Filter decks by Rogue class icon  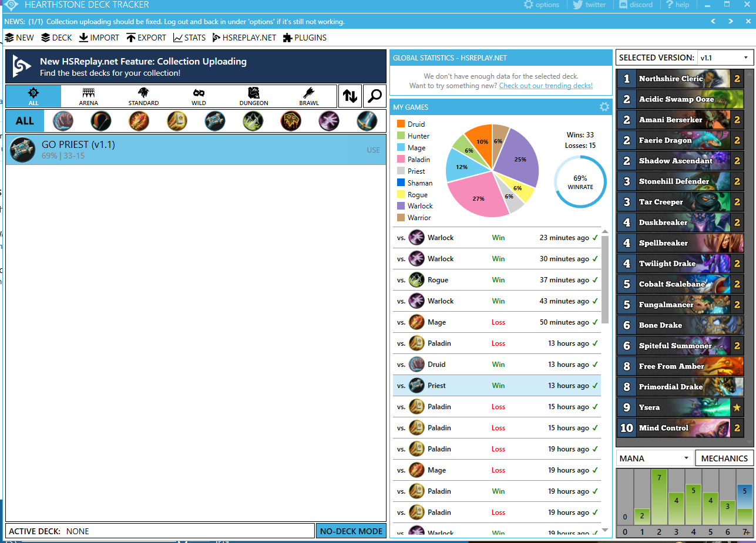click(x=253, y=121)
